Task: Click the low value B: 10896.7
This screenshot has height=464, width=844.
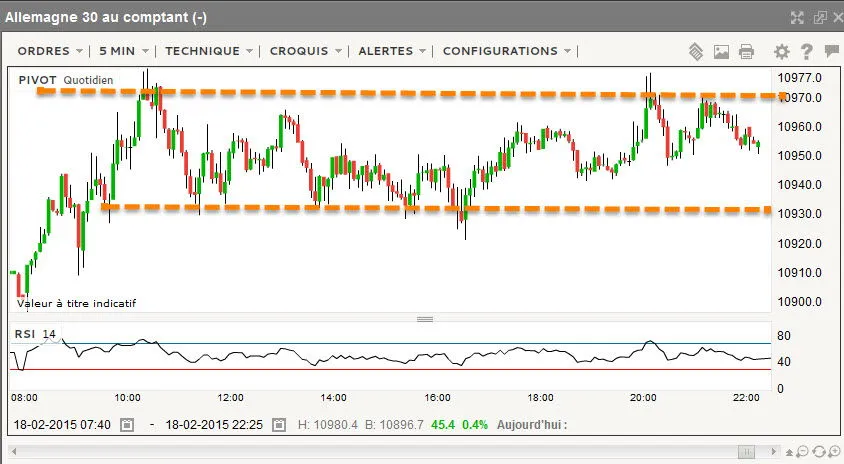Action: (x=395, y=425)
